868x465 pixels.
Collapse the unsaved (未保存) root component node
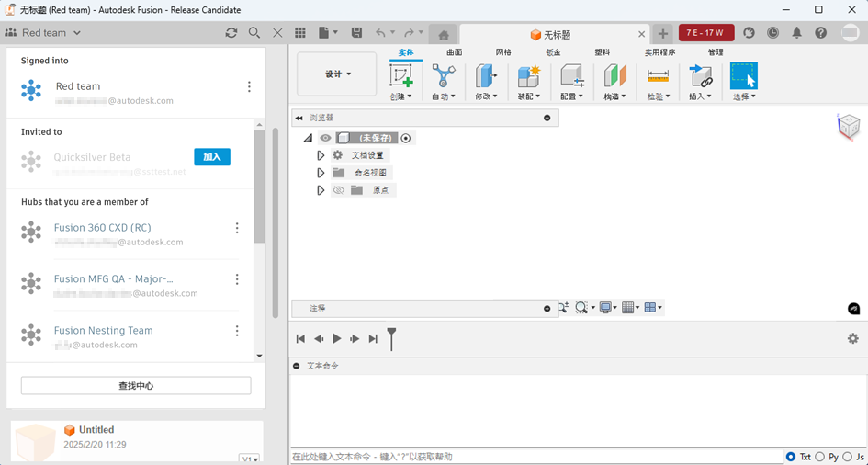(x=308, y=138)
